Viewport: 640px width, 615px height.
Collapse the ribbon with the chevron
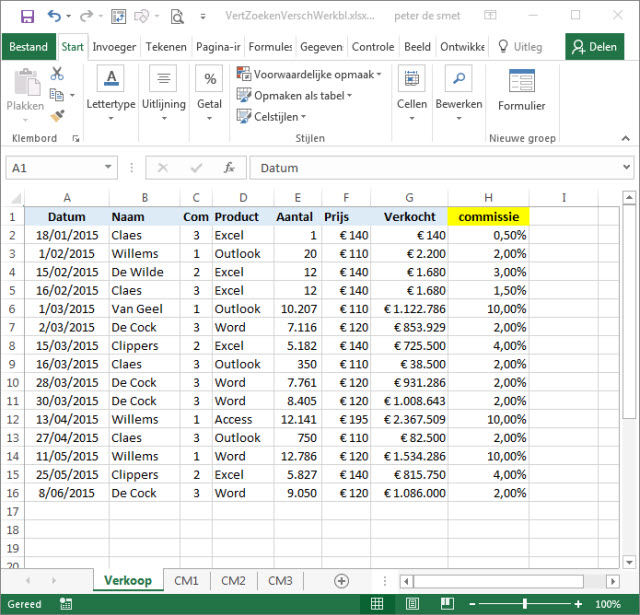[626, 138]
